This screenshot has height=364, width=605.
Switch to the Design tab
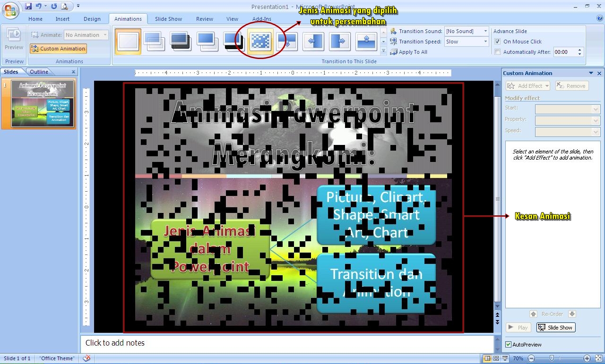point(92,19)
